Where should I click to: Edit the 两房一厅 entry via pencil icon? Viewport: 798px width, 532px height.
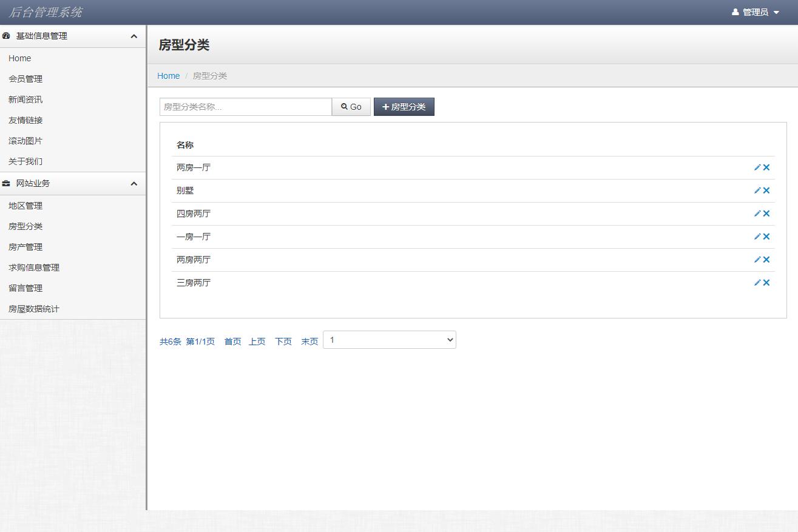point(757,167)
